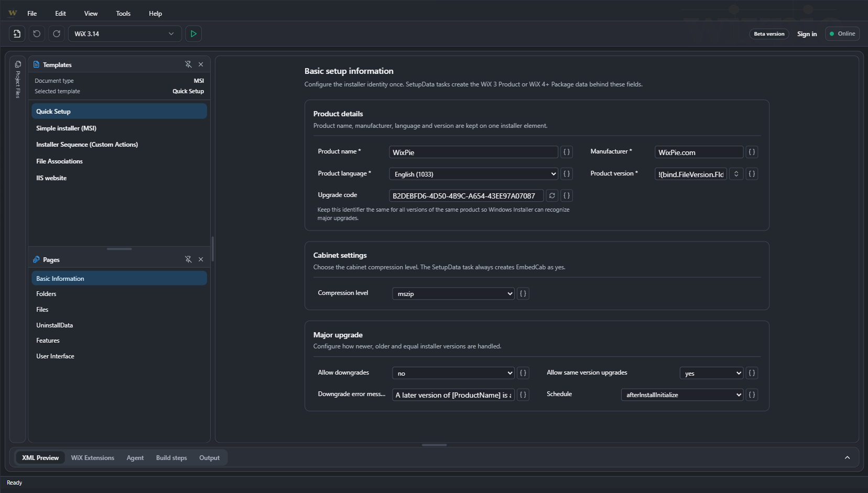868x493 pixels.
Task: Click braces icon beside same version upgrades
Action: pos(752,373)
